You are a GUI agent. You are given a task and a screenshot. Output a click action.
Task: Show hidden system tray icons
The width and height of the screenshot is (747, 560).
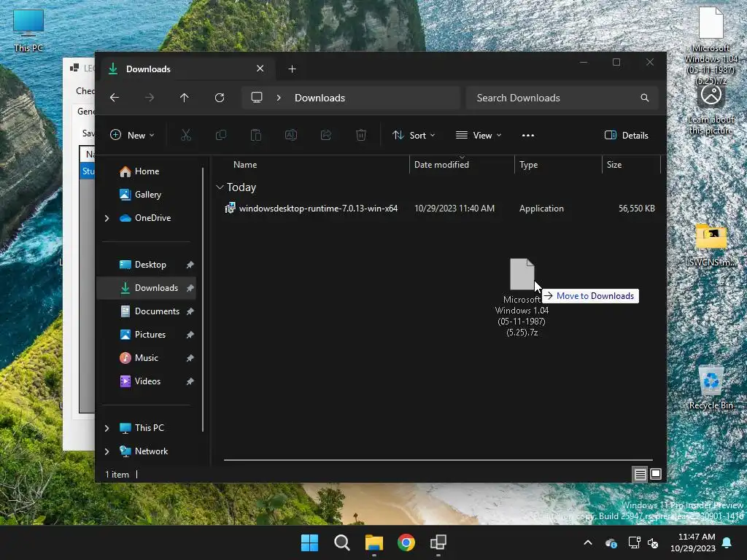[588, 542]
